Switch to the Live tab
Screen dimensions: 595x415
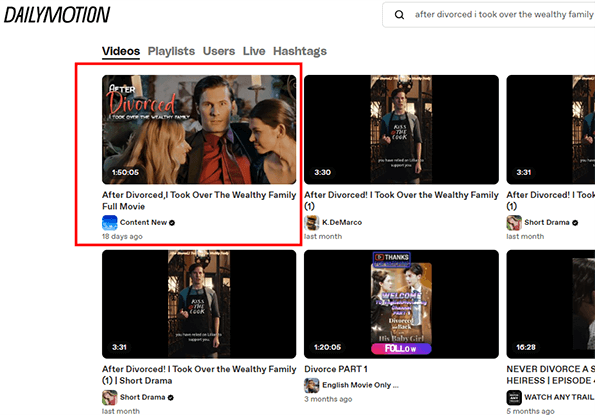click(254, 51)
